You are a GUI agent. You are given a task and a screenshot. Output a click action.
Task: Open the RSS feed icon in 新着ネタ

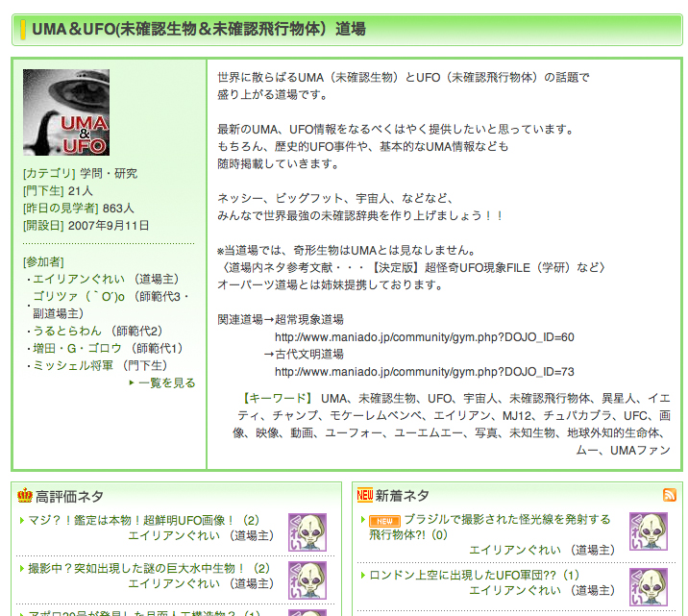pyautogui.click(x=669, y=495)
